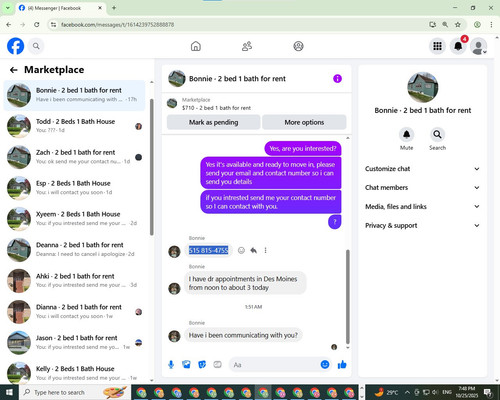Screen dimensions: 500x400
Task: Open Dianna 2 bed 1 bath chat
Action: point(74,311)
